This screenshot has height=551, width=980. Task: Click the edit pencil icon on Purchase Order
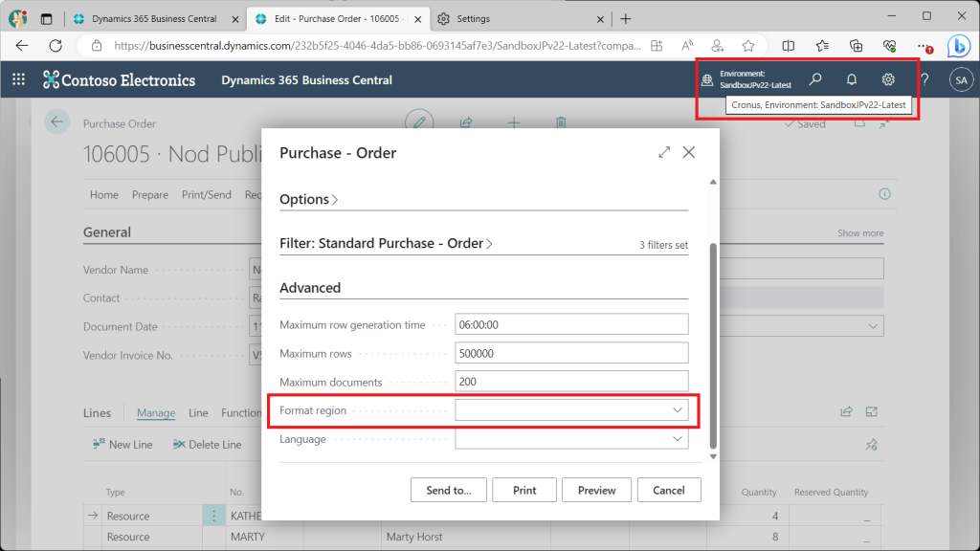point(419,121)
